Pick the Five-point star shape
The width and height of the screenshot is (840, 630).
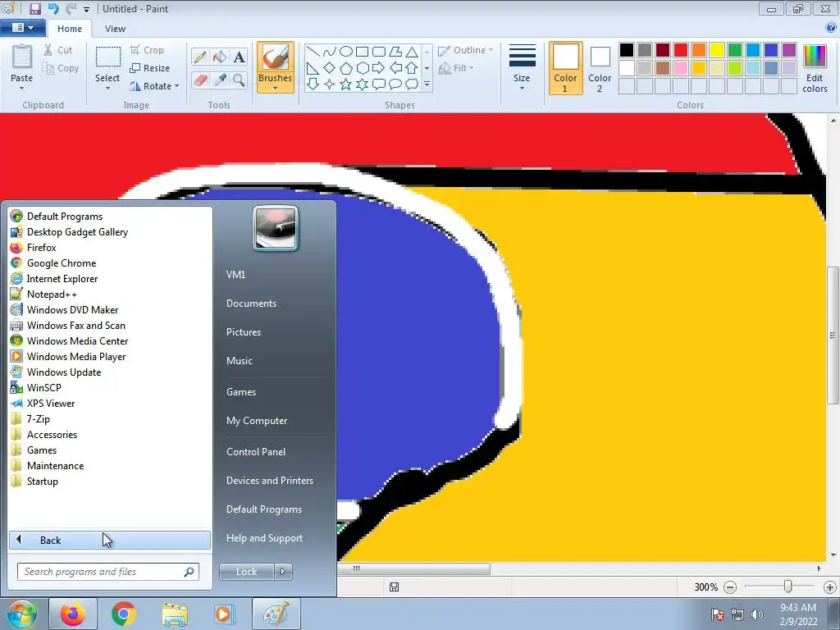click(346, 84)
